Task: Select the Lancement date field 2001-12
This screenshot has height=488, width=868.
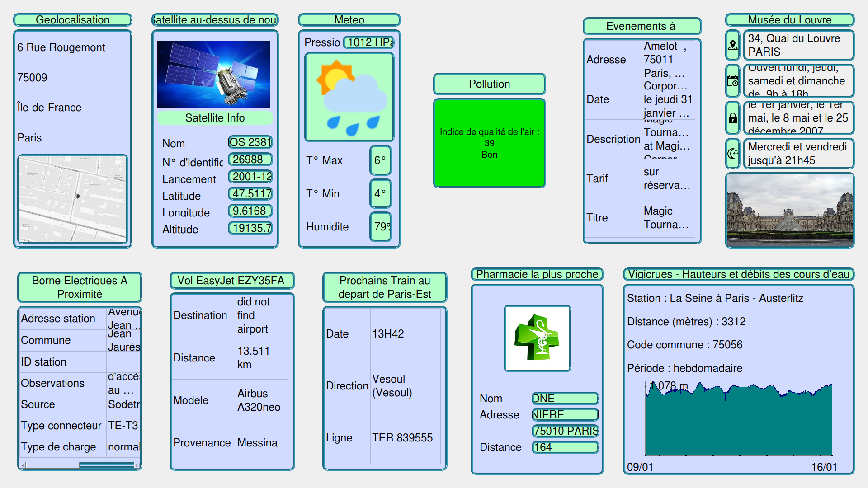Action: coord(250,177)
